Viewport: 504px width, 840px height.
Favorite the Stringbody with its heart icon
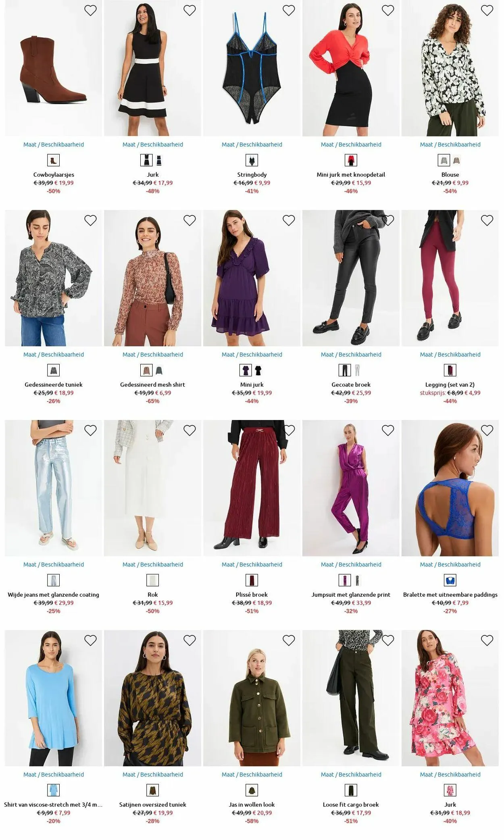click(289, 10)
